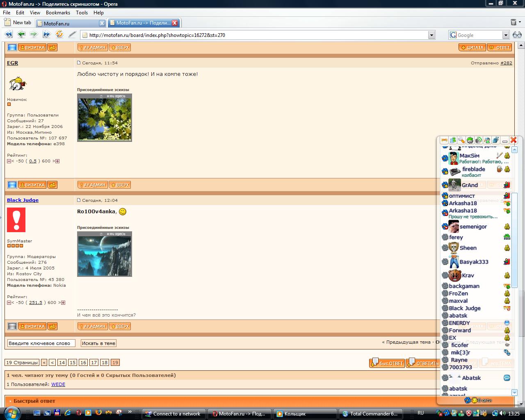
Task: Open Black Judge's attached space landscape thumbnail
Action: click(105, 254)
